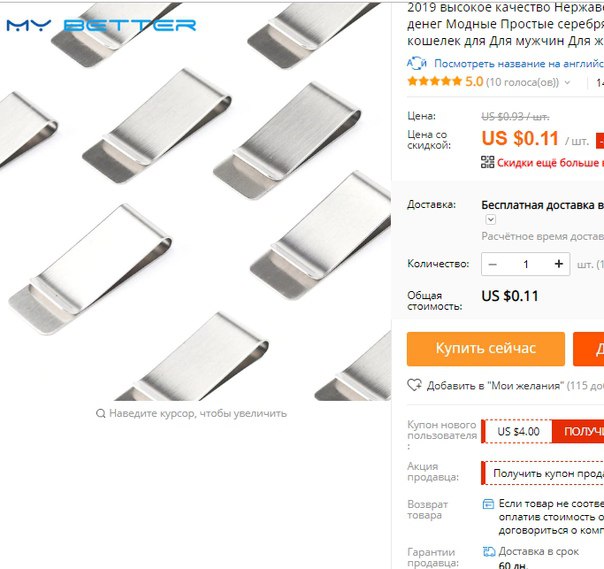
Task: Expand the ratings breakdown arrow next to votes
Action: click(x=567, y=82)
